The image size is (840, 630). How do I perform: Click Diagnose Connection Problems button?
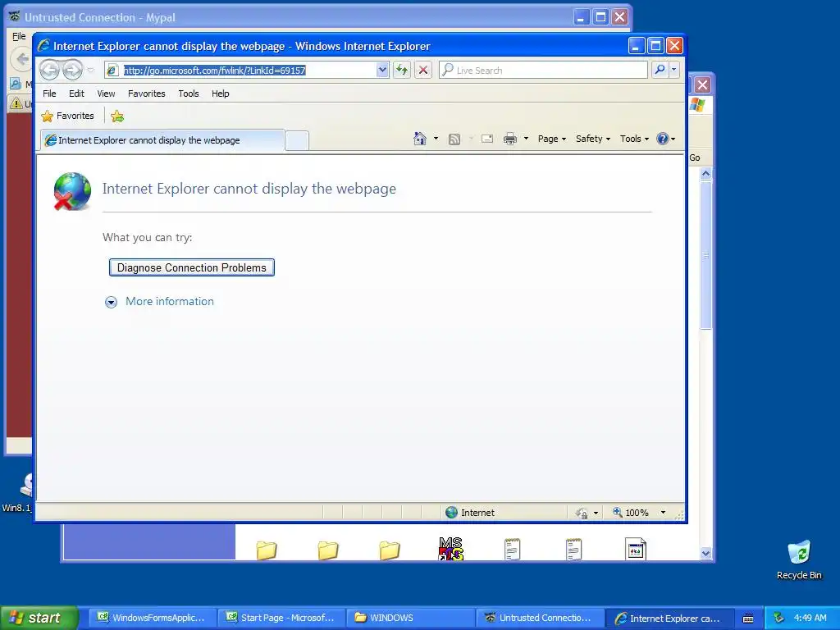(x=192, y=267)
